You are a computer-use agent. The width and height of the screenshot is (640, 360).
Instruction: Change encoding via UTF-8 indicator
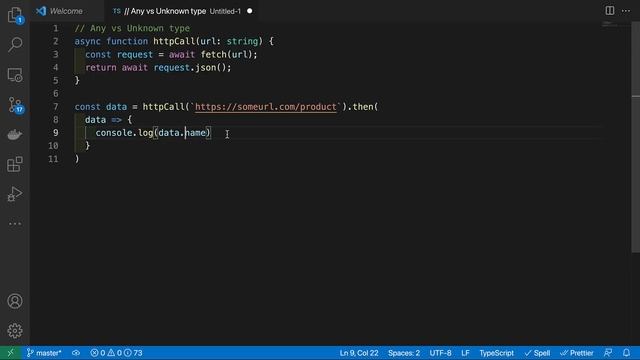(440, 353)
